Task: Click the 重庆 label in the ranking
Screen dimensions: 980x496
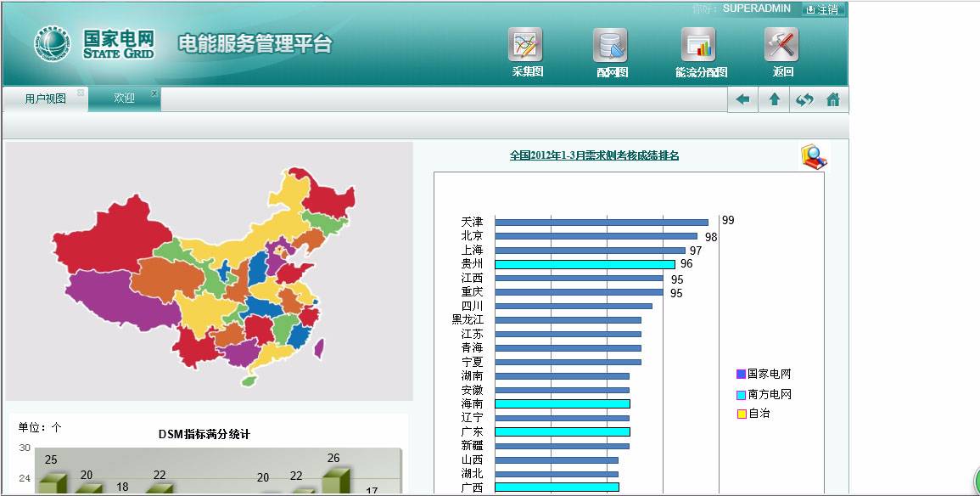Action: [472, 292]
